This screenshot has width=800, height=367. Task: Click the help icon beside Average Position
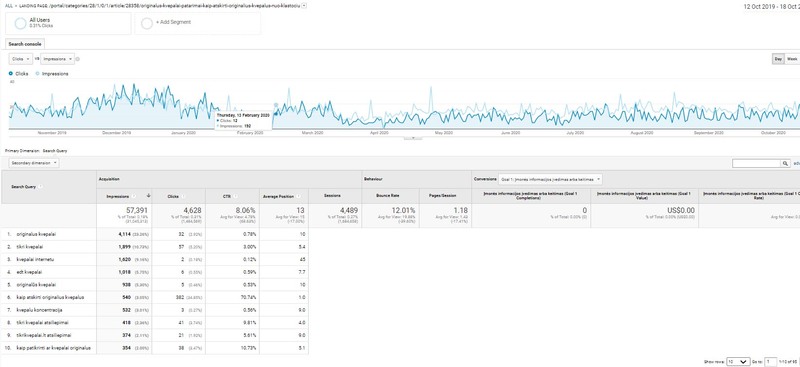pyautogui.click(x=298, y=196)
